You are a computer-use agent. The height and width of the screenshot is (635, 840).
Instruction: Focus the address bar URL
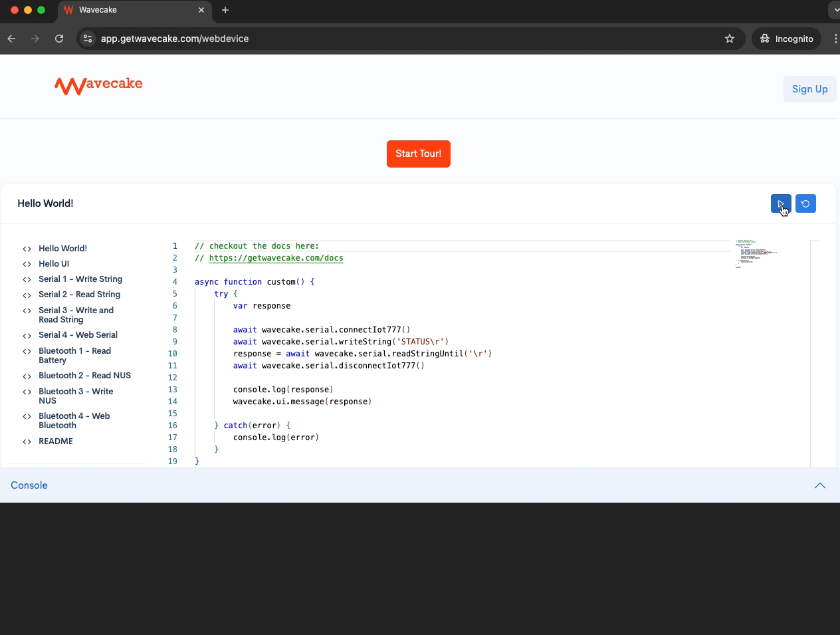coord(175,39)
